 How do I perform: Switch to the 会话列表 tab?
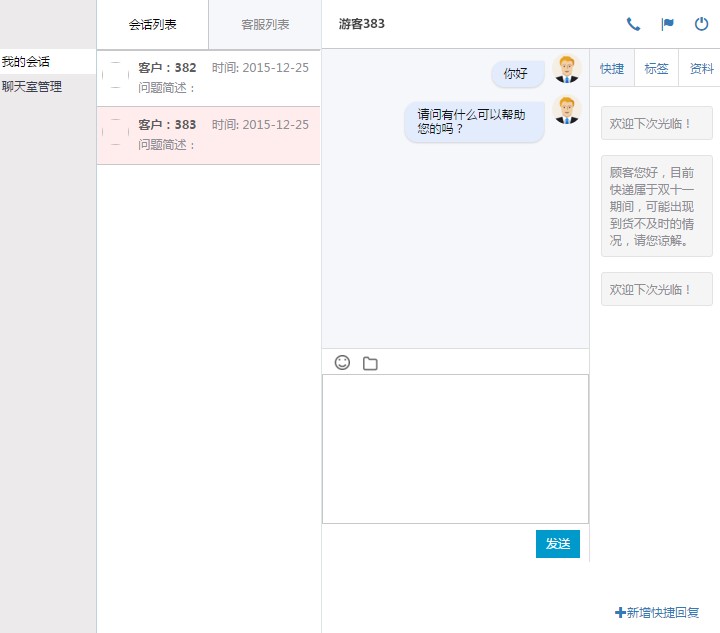(152, 24)
